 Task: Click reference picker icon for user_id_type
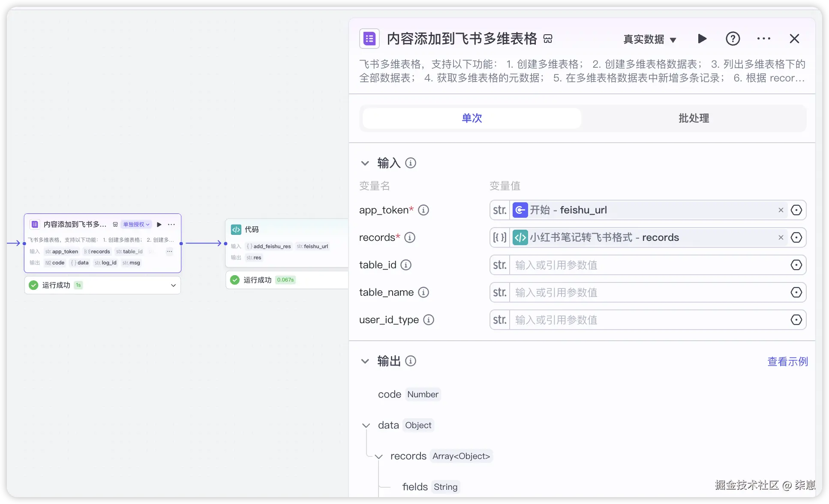point(796,320)
